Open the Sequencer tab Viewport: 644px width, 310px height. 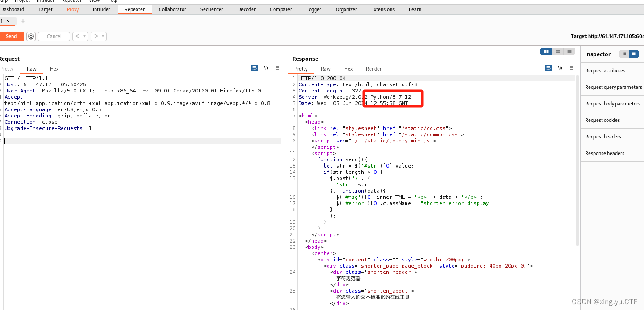point(212,9)
